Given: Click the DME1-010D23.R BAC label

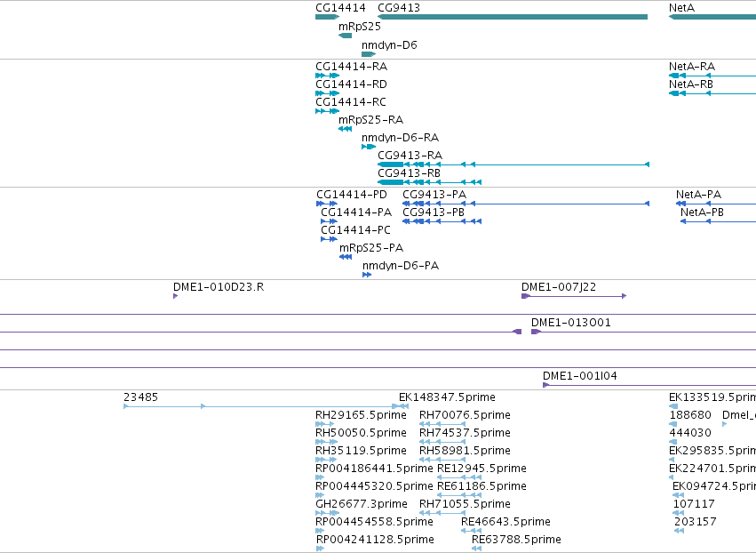Looking at the screenshot, I should tap(219, 287).
